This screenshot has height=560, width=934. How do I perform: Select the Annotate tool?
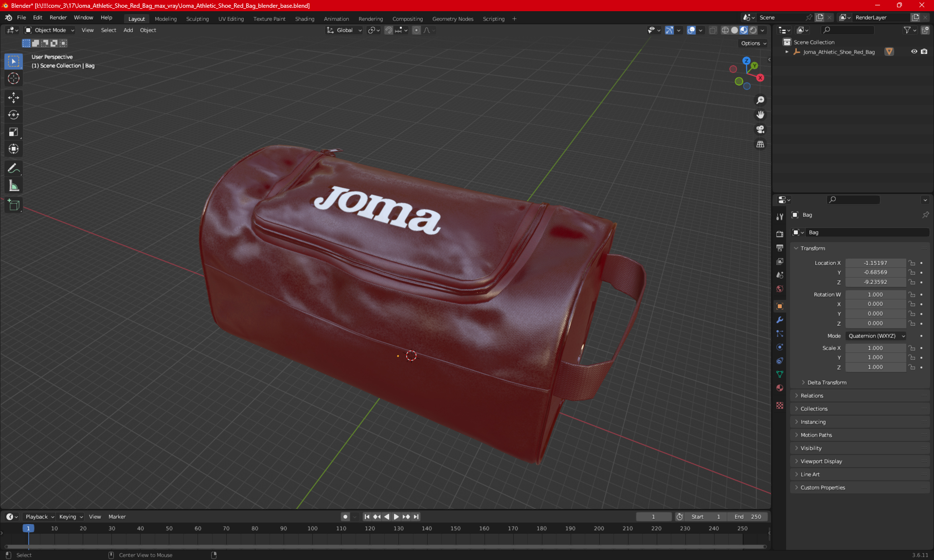pyautogui.click(x=14, y=168)
